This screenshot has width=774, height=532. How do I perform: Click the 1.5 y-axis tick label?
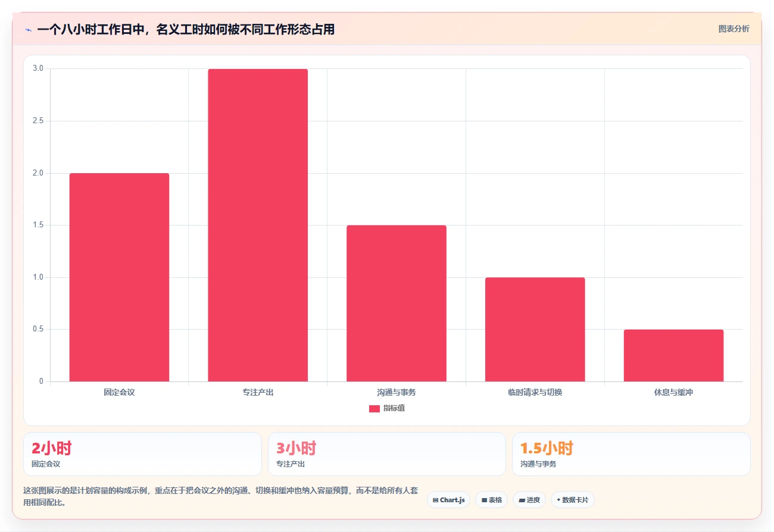38,225
